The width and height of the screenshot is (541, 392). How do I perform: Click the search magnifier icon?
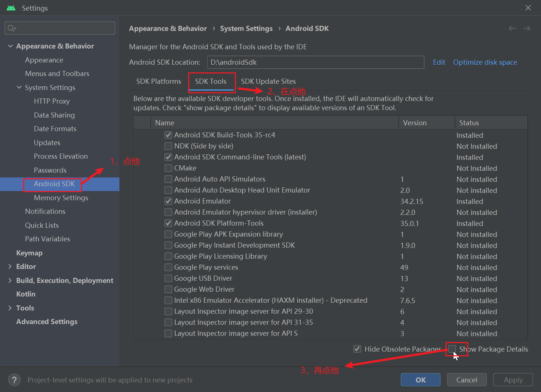pyautogui.click(x=12, y=28)
